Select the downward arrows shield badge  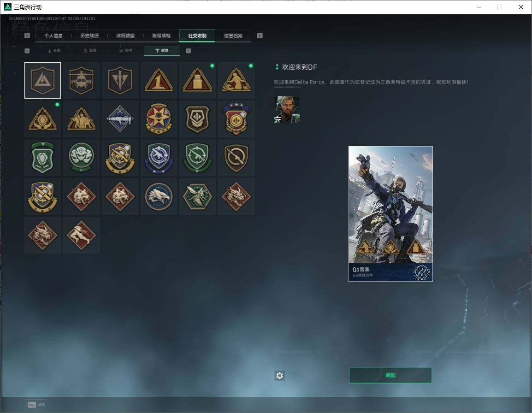pos(120,80)
